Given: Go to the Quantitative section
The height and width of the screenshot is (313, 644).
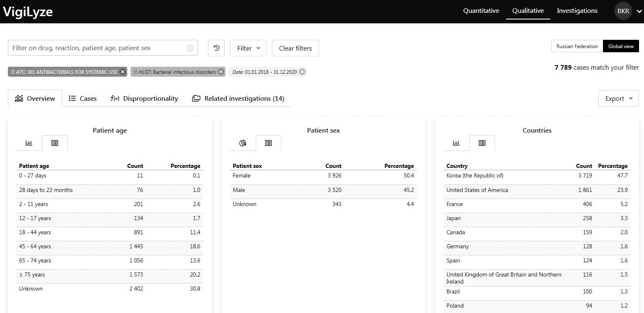Looking at the screenshot, I should tap(481, 11).
